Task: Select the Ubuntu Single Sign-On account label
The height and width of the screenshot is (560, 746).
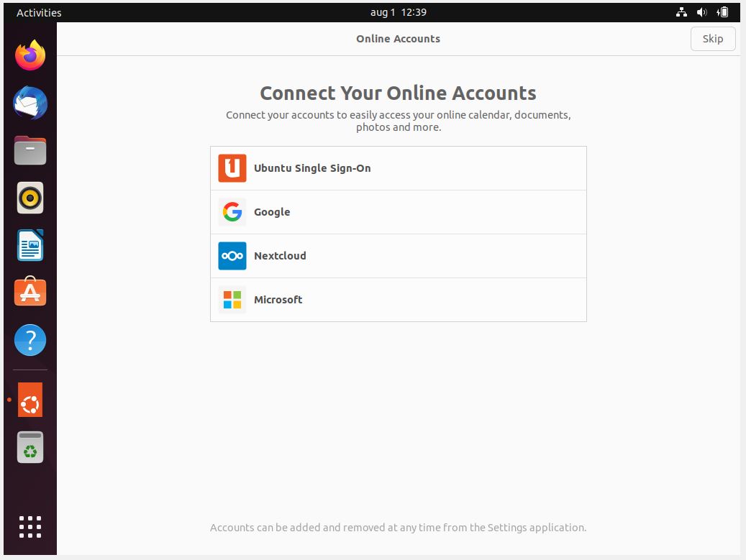Action: pos(312,168)
